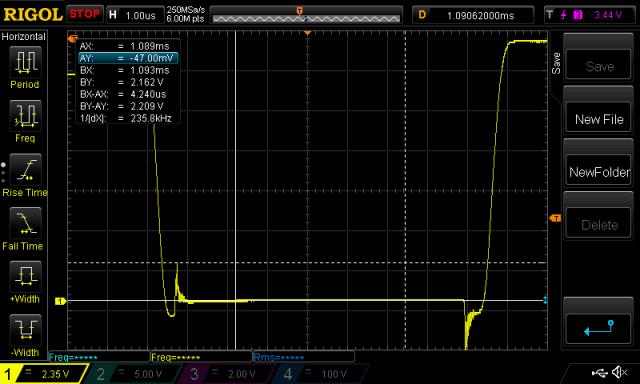This screenshot has width=640, height=384.
Task: Select the Freq measurement icon
Action: pyautogui.click(x=25, y=116)
